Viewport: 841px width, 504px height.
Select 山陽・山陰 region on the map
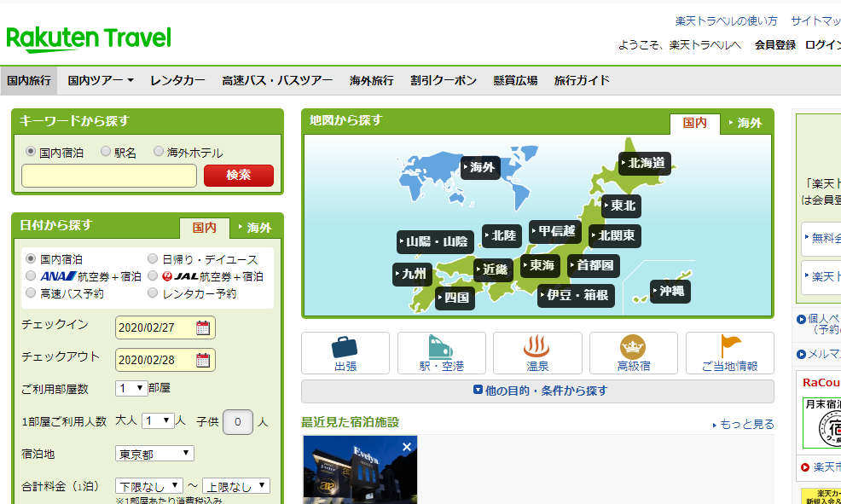click(436, 242)
